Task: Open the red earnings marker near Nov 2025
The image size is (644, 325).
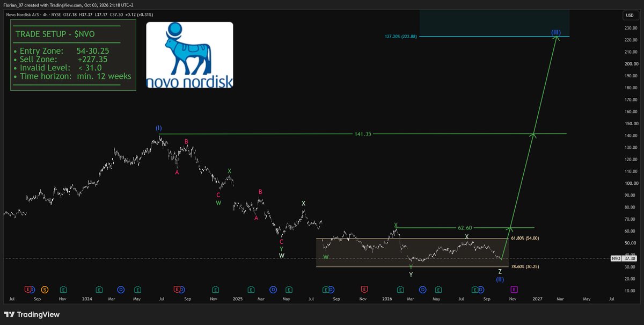Action: coord(364,290)
